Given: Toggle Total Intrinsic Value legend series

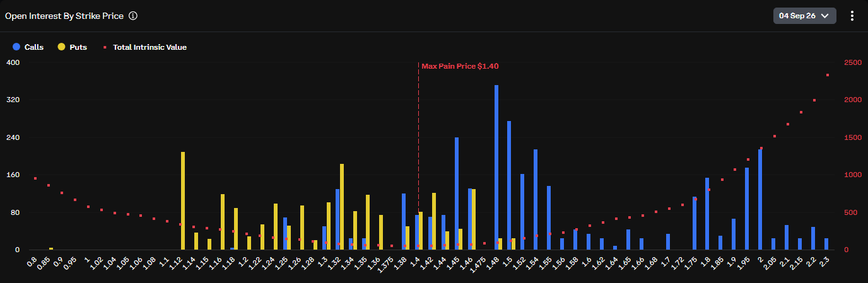Looking at the screenshot, I should pyautogui.click(x=144, y=47).
